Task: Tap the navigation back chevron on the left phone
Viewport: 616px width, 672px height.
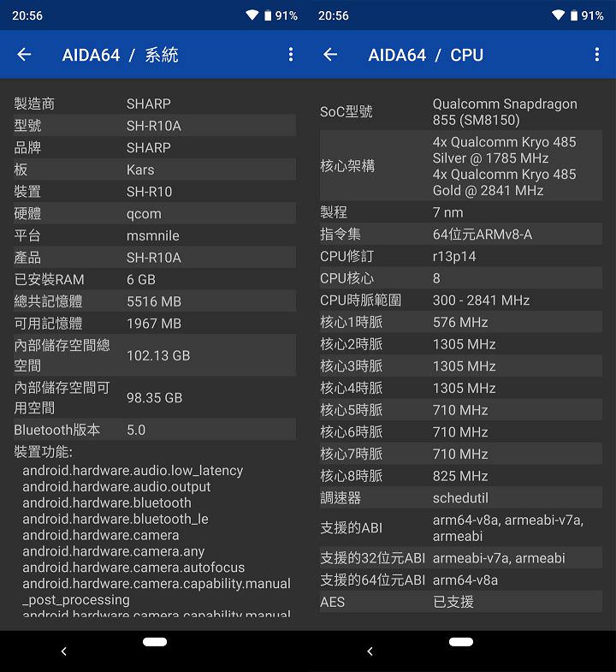Action: click(64, 651)
